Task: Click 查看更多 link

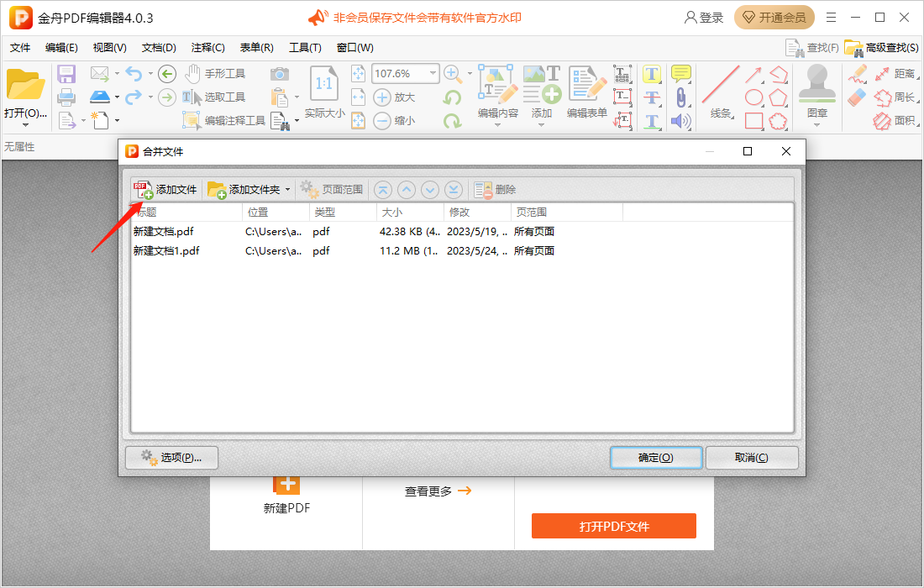Action: pyautogui.click(x=438, y=491)
